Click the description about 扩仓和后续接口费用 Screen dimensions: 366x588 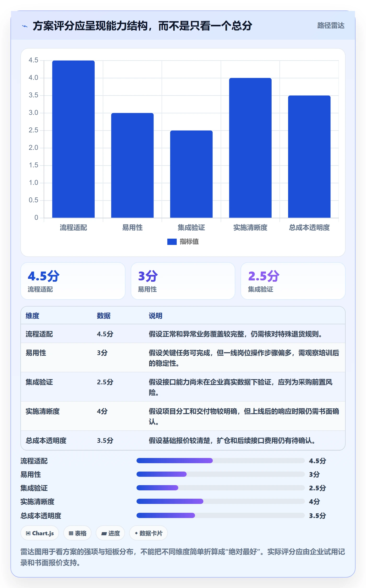click(x=232, y=440)
